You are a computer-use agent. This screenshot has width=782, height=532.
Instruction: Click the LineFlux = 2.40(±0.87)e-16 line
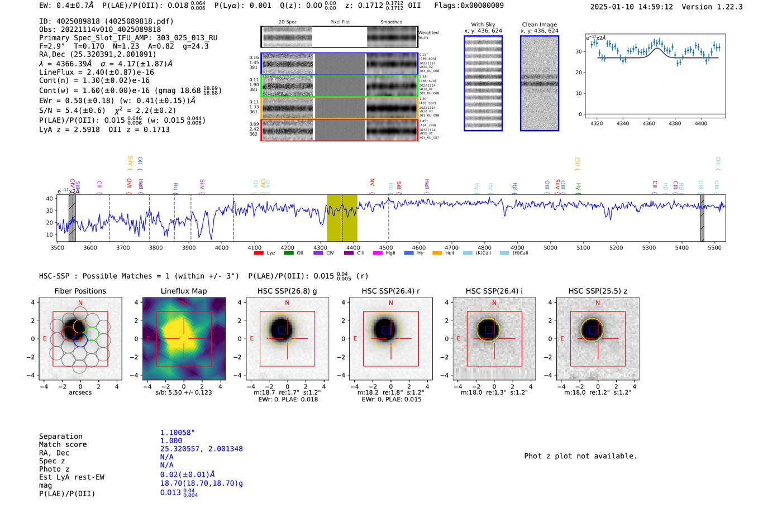tap(97, 72)
